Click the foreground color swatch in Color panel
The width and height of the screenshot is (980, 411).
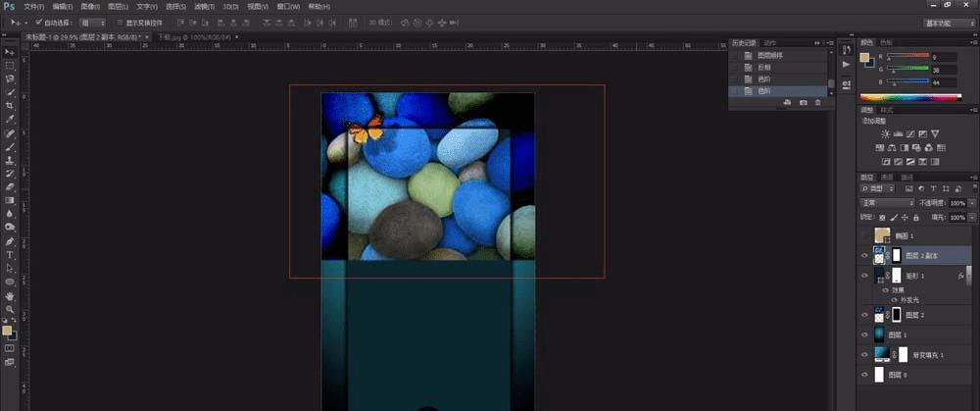coord(865,58)
